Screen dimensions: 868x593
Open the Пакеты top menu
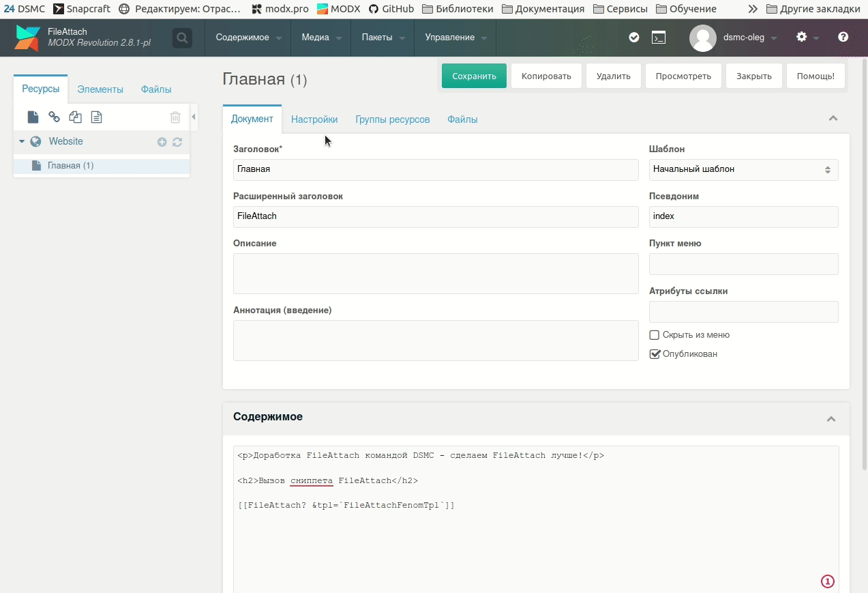click(383, 38)
